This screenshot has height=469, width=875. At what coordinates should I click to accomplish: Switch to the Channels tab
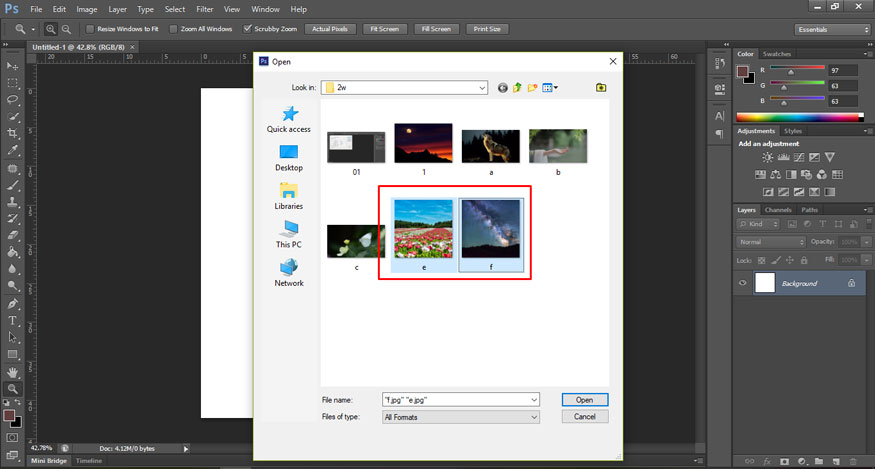778,210
